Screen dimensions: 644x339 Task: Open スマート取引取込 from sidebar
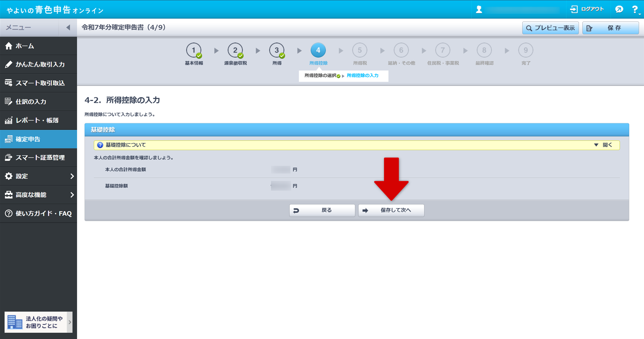pyautogui.click(x=39, y=83)
